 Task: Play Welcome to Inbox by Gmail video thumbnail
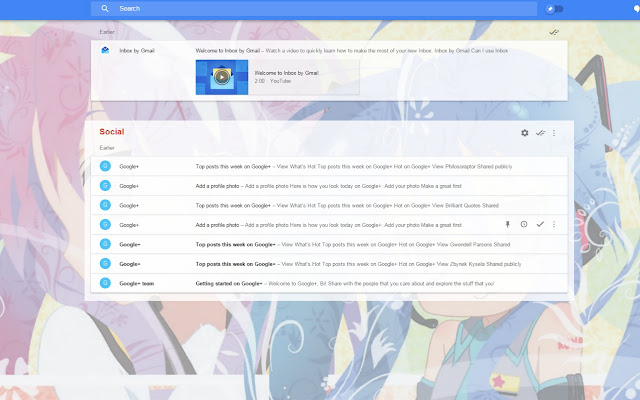[222, 77]
